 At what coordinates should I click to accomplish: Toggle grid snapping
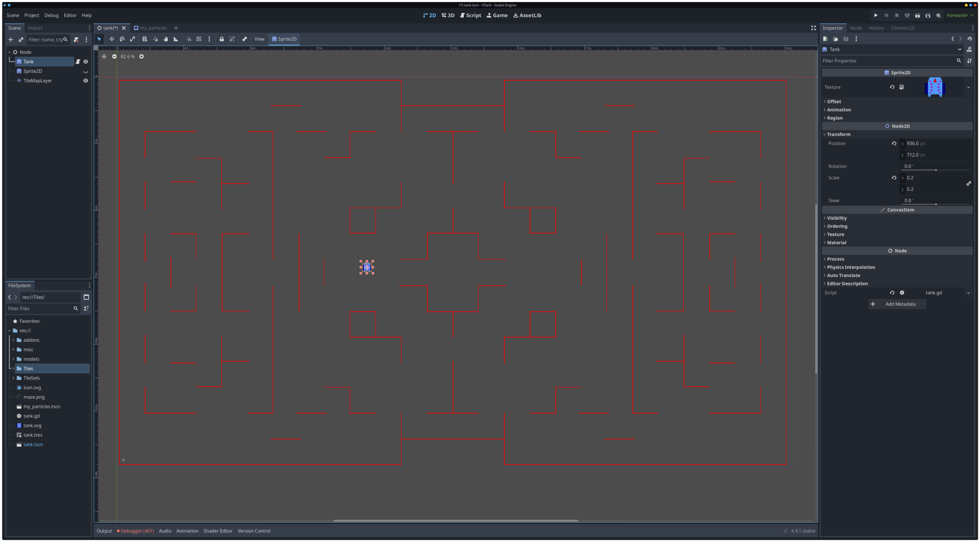tap(199, 39)
